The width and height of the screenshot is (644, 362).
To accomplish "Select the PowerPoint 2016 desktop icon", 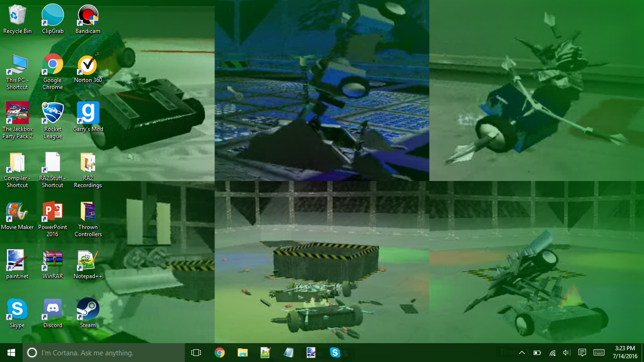I will click(53, 219).
